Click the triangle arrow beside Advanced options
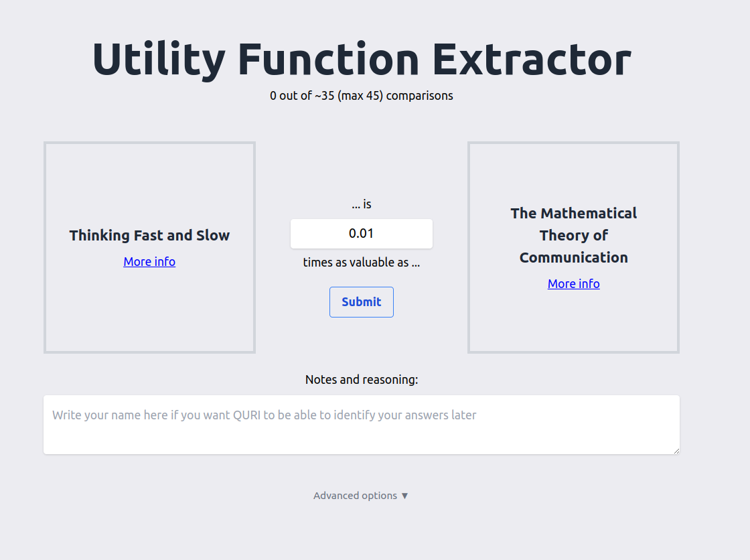Image resolution: width=750 pixels, height=560 pixels. (x=404, y=496)
